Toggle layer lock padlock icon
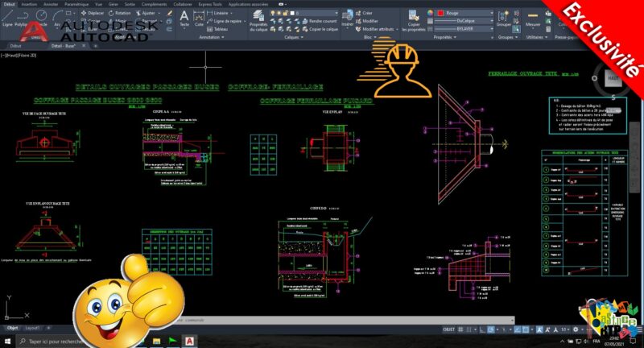644x348 pixels. pyautogui.click(x=286, y=13)
